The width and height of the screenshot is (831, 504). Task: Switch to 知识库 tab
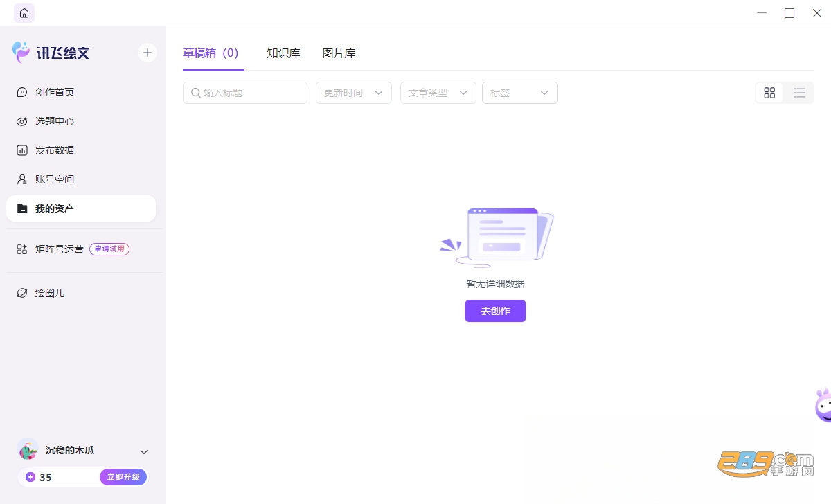283,53
